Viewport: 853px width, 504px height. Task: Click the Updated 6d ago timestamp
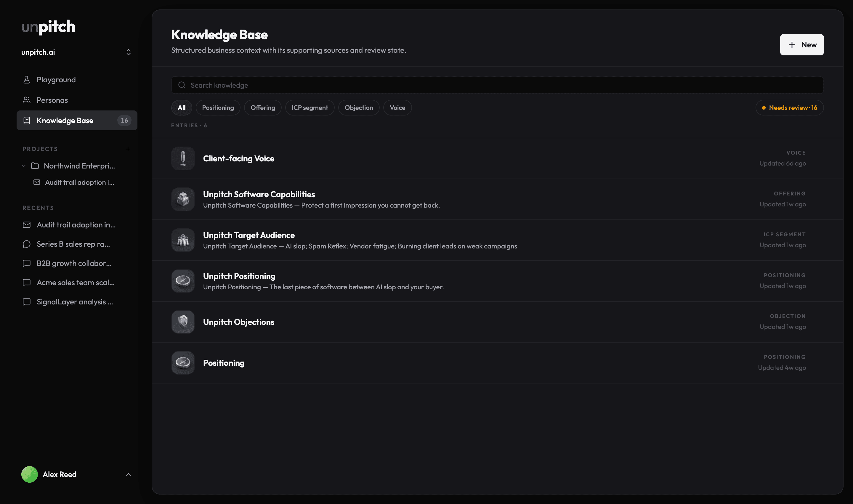coord(782,163)
